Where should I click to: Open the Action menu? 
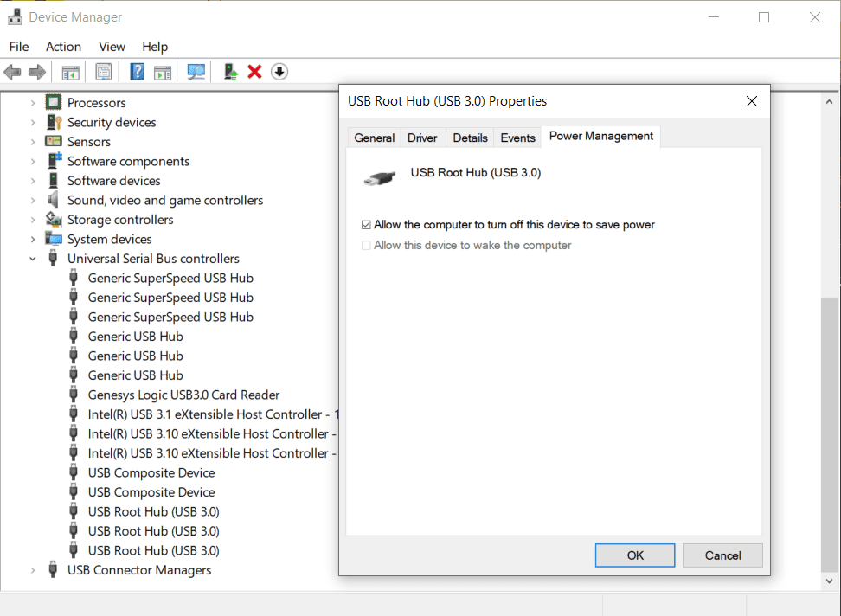tap(63, 46)
